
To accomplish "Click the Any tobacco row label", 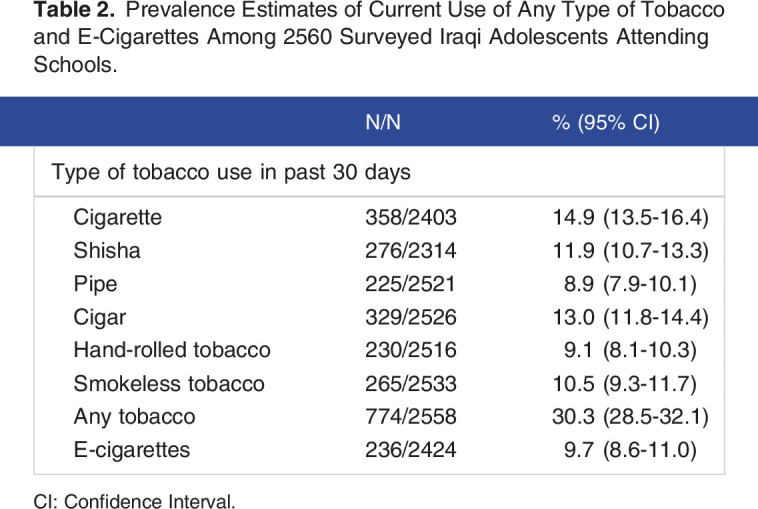I will pos(134,417).
